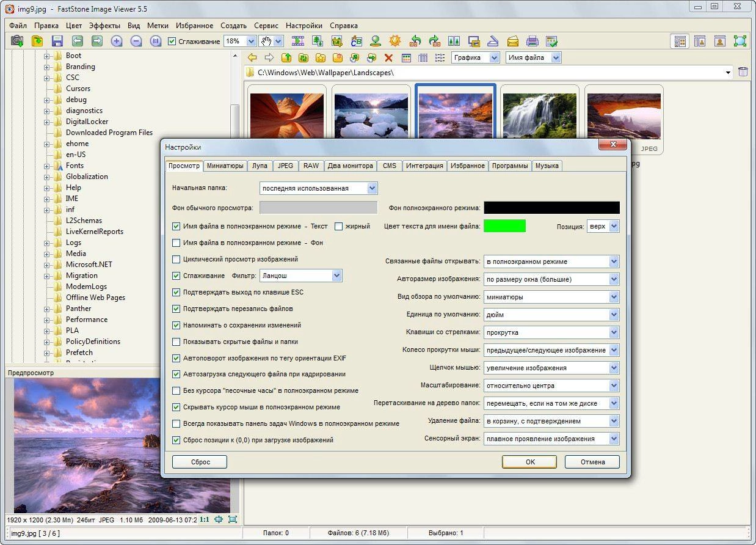Toggle the Сглаживание checkbox in the main toolbar

(172, 42)
